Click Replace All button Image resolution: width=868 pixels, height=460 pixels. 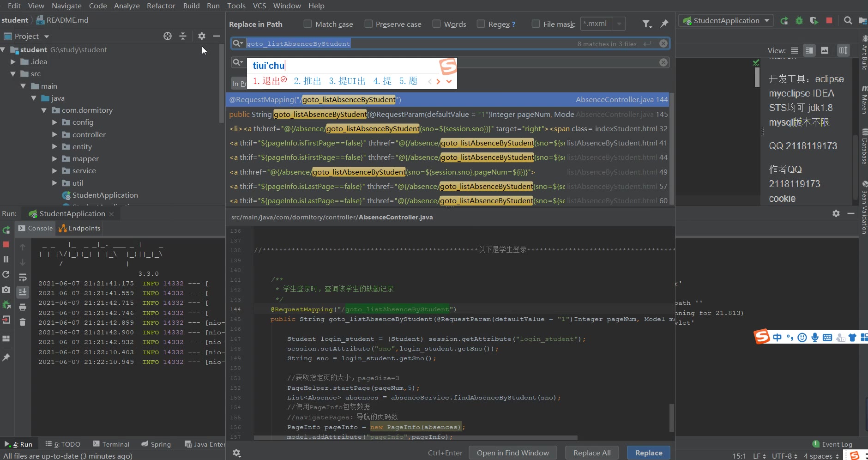[x=592, y=453]
